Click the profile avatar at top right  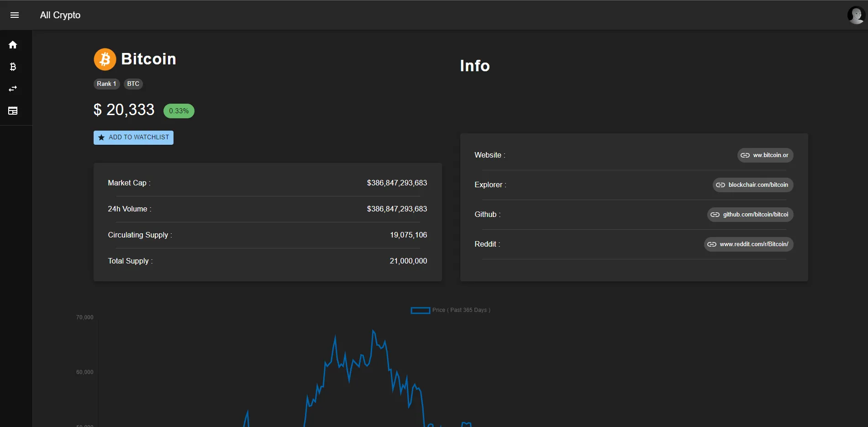tap(856, 15)
